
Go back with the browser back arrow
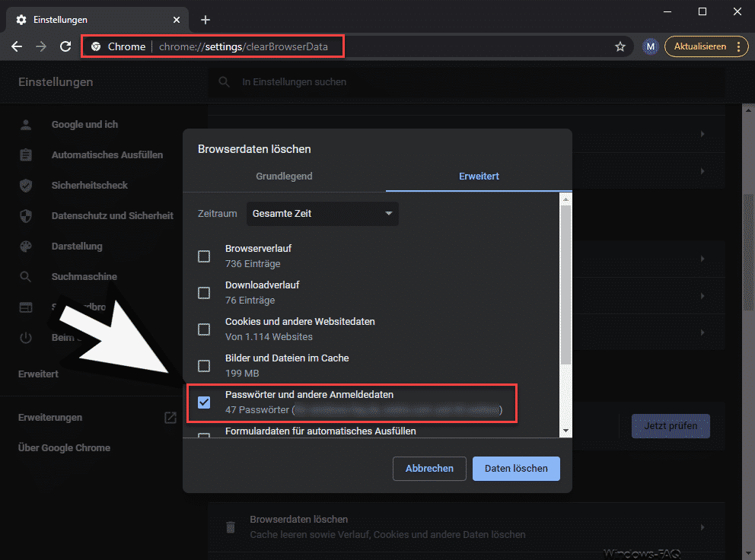coord(17,46)
